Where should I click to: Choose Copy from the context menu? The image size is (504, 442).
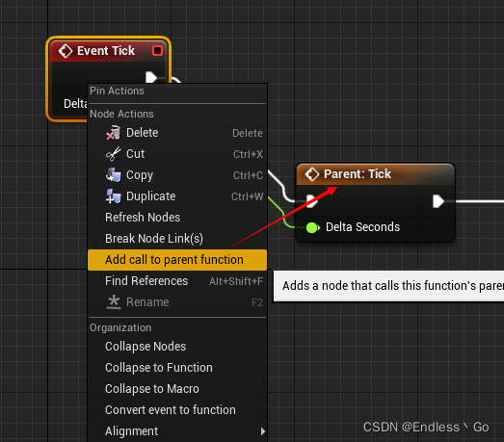click(x=177, y=175)
